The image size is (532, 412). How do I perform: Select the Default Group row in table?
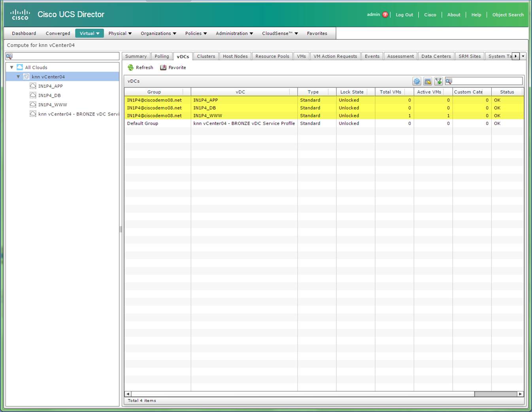tap(324, 123)
